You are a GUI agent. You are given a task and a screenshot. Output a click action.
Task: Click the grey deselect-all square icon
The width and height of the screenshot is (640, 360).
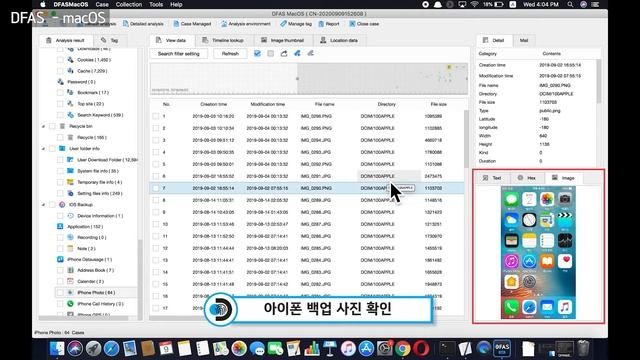click(271, 53)
